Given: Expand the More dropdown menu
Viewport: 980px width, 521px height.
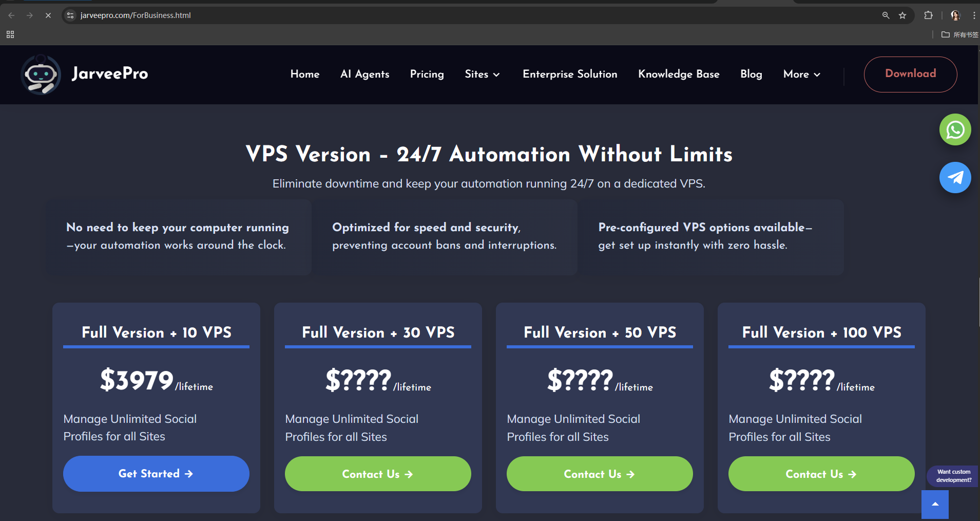Looking at the screenshot, I should click(802, 74).
